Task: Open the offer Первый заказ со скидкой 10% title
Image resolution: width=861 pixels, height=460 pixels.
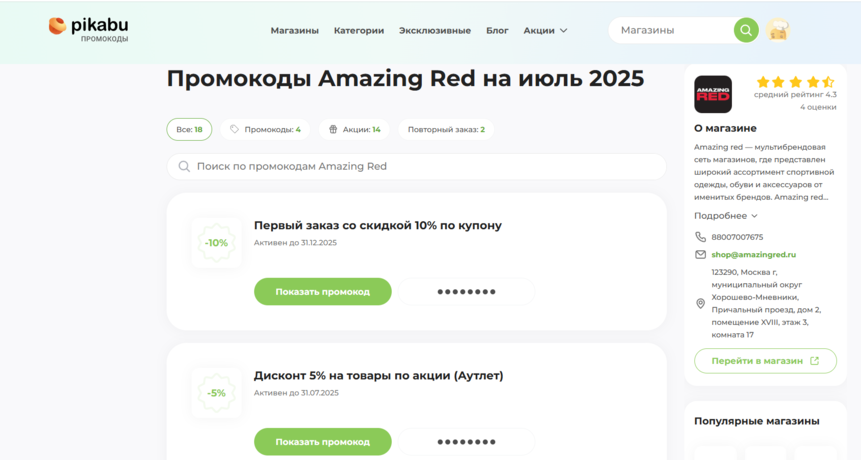Action: (x=378, y=225)
